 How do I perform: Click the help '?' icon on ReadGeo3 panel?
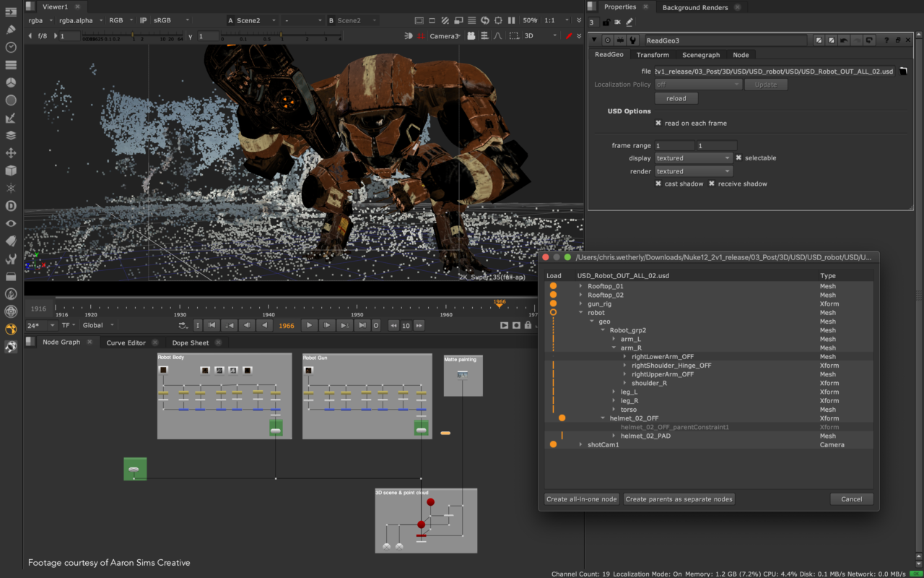tap(886, 40)
